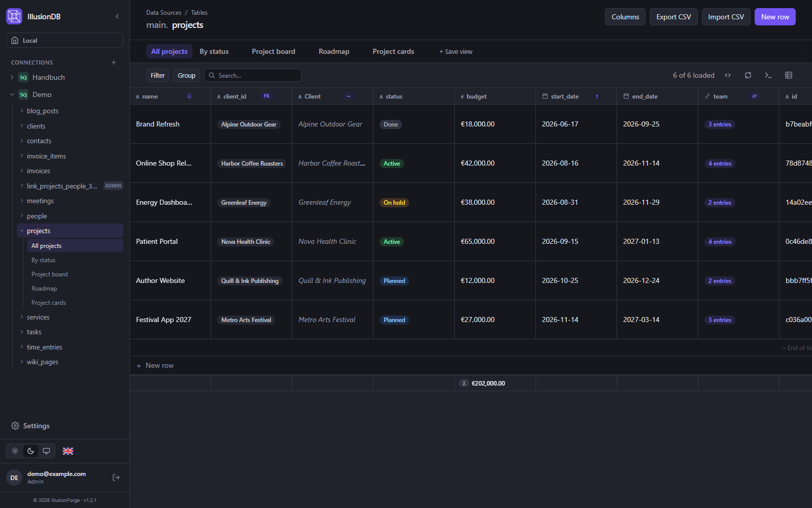Click the Group button
The image size is (812, 508).
[x=186, y=75]
